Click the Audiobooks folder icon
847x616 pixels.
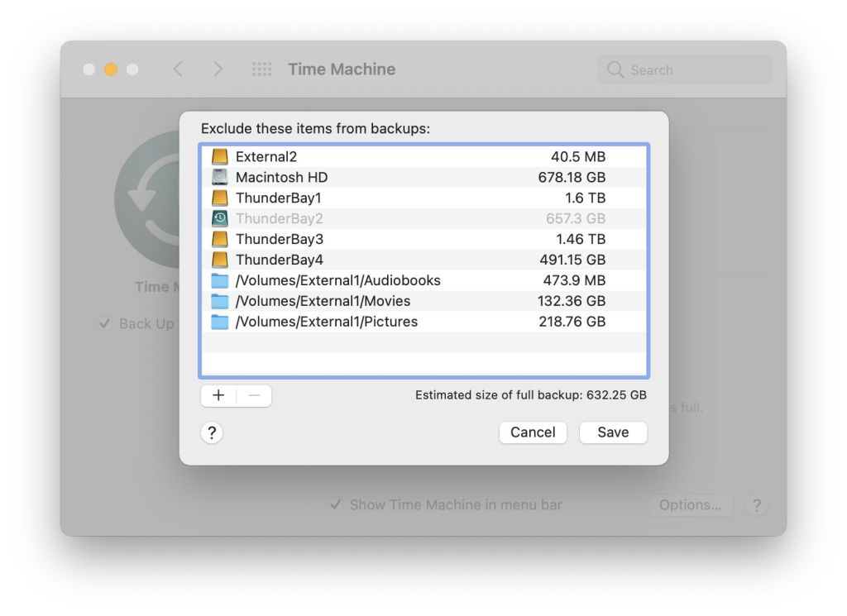(x=219, y=280)
